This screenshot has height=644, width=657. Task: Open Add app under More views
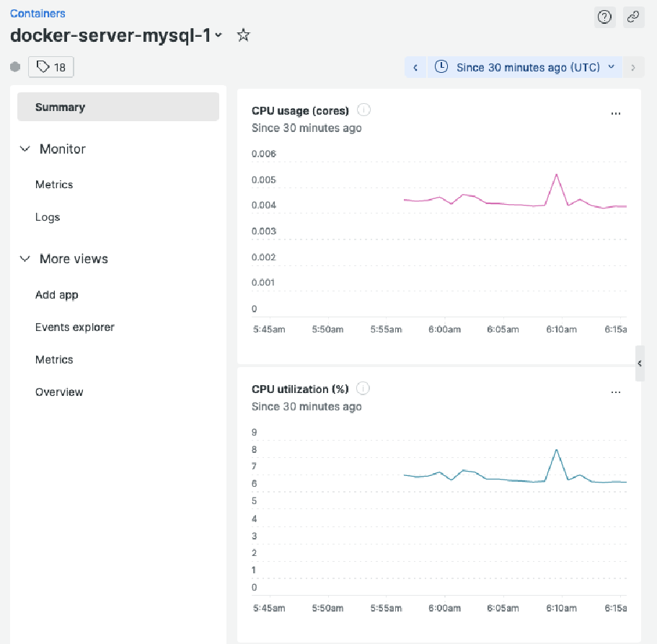point(56,295)
